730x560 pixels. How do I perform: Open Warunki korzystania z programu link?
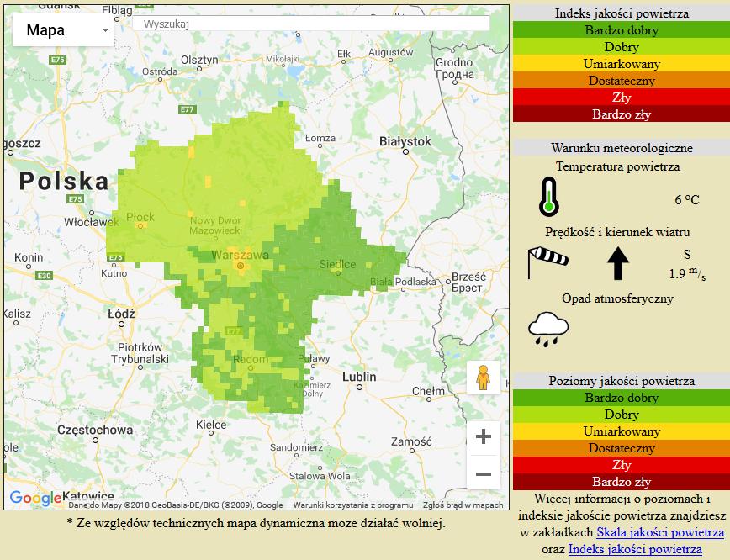click(353, 505)
